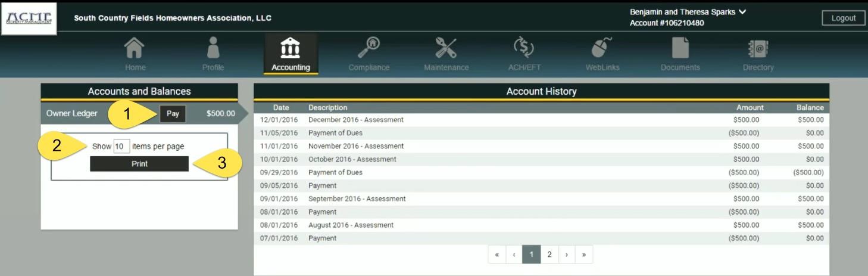This screenshot has height=276, width=868.
Task: Click the items per page input field
Action: pyautogui.click(x=121, y=147)
